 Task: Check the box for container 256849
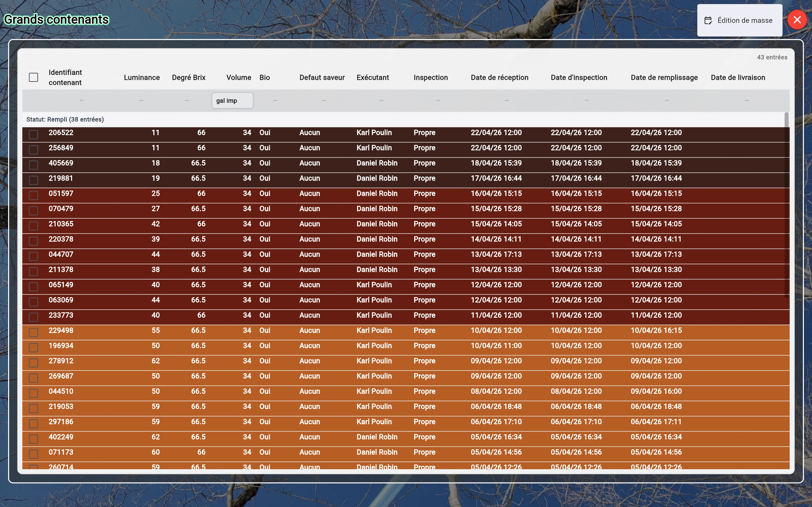click(33, 150)
